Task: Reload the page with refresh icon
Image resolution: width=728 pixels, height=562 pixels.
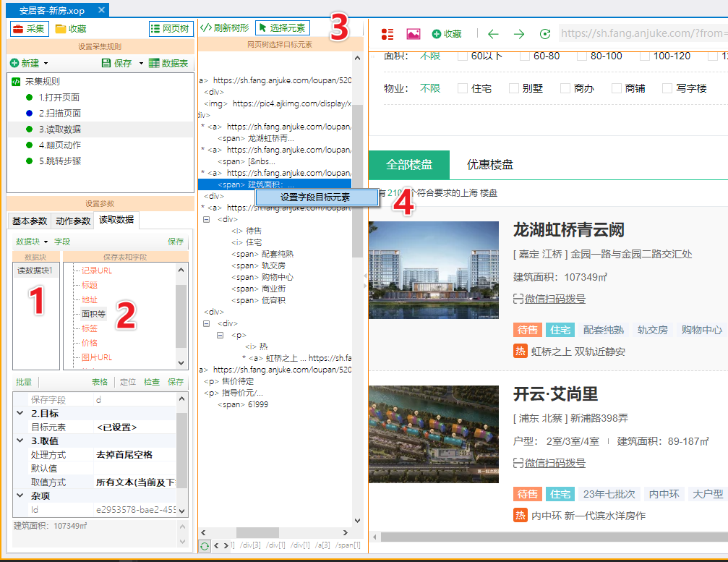Action: pos(545,34)
